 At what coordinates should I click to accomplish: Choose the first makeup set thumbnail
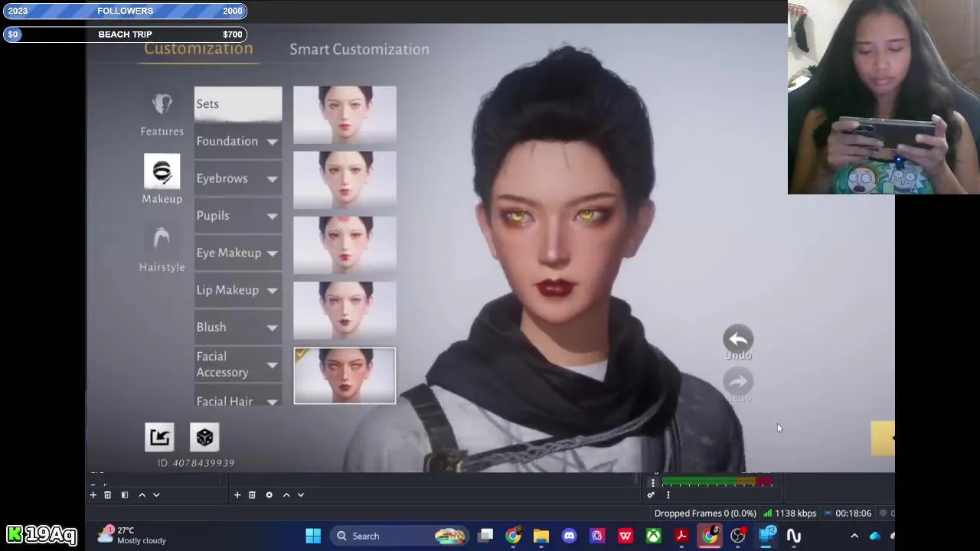[345, 114]
